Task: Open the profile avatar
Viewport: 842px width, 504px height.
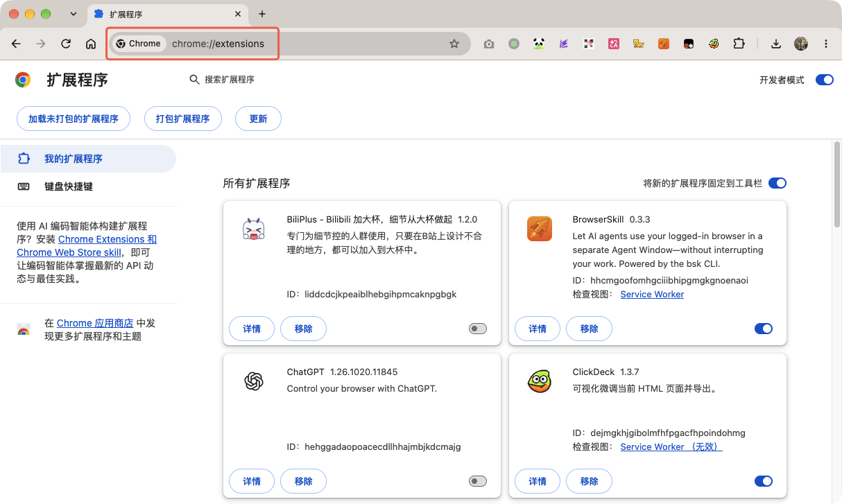Action: [x=801, y=44]
